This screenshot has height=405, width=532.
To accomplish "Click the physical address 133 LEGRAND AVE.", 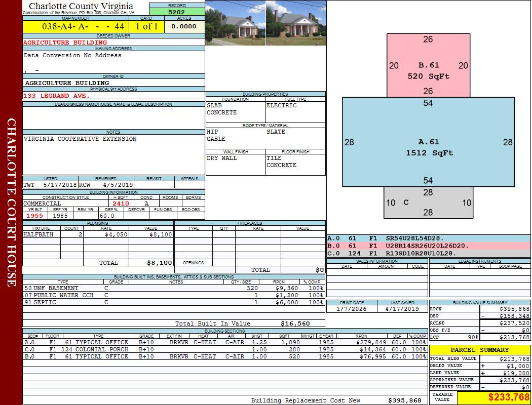I will 56,95.
